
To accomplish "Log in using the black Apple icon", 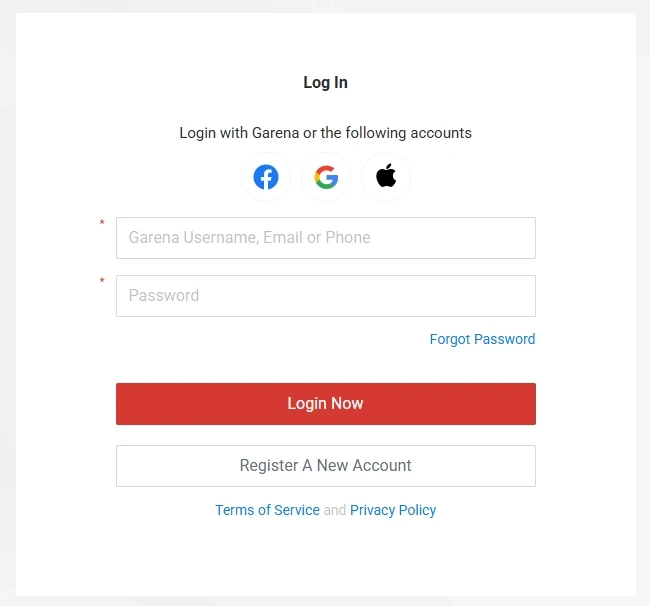I will tap(386, 178).
